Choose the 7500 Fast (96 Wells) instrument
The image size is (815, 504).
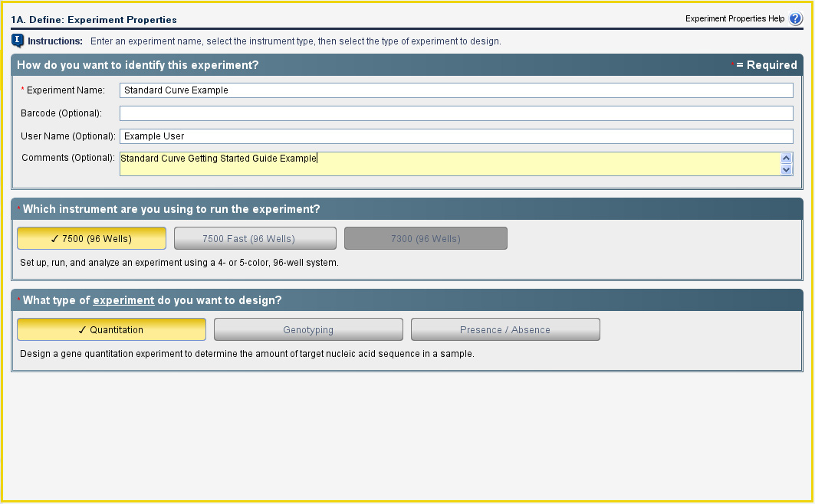pyautogui.click(x=255, y=239)
